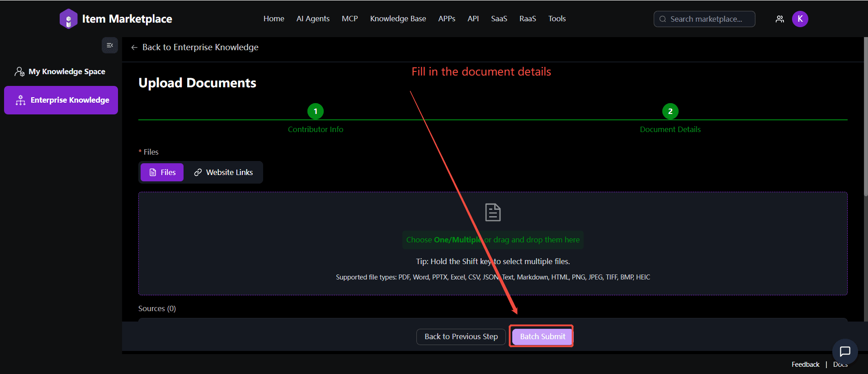
Task: Open the MCP section
Action: coord(350,19)
